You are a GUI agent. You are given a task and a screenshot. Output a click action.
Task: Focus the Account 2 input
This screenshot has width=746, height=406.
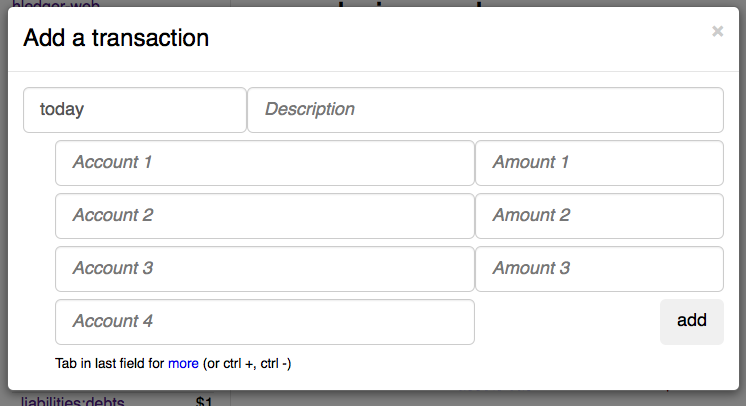265,216
